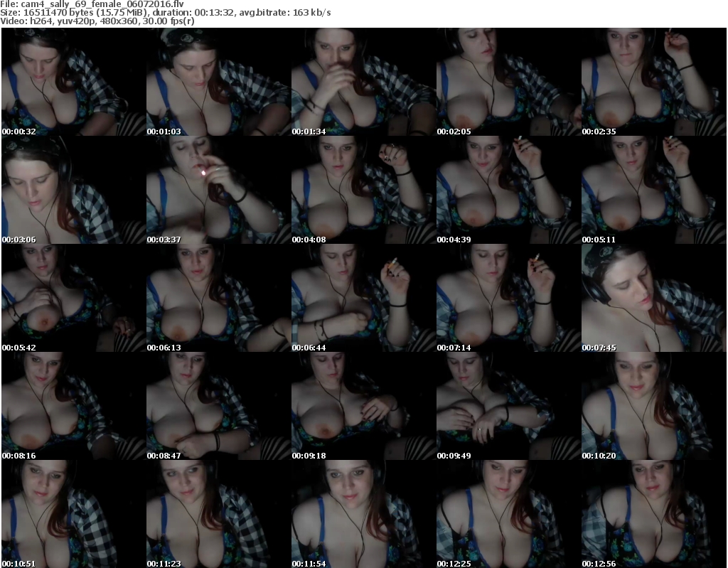This screenshot has width=728, height=568.
Task: Open the thumbnail marked 00:05:42
Action: click(x=73, y=298)
